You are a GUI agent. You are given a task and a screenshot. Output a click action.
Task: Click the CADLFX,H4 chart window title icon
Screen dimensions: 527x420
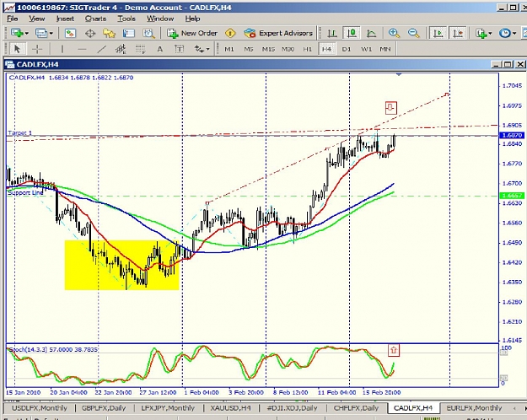[x=10, y=64]
